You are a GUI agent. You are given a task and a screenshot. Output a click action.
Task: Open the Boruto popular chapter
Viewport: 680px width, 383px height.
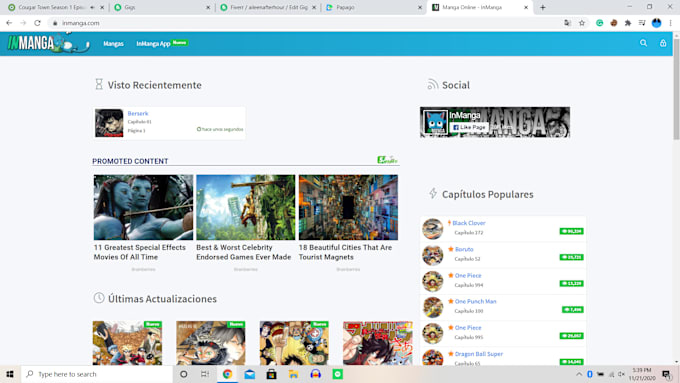[x=464, y=249]
